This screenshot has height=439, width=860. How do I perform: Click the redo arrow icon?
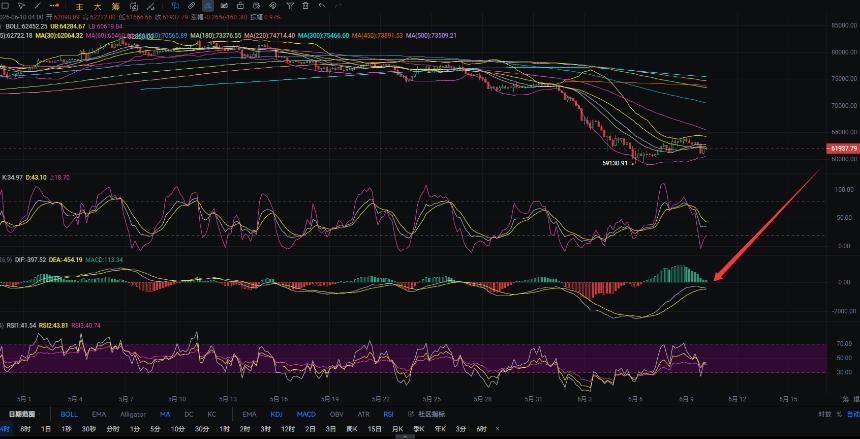pyautogui.click(x=338, y=6)
